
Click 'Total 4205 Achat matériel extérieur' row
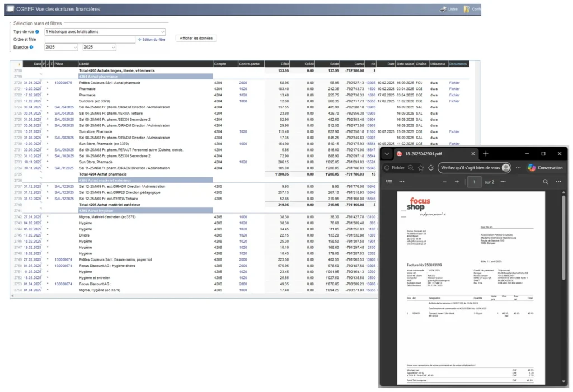pos(110,205)
